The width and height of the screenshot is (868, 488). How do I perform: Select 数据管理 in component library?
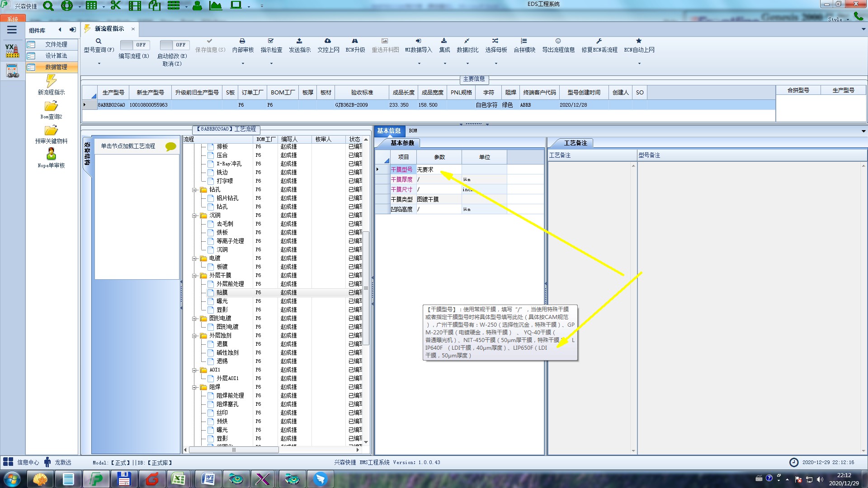click(56, 67)
